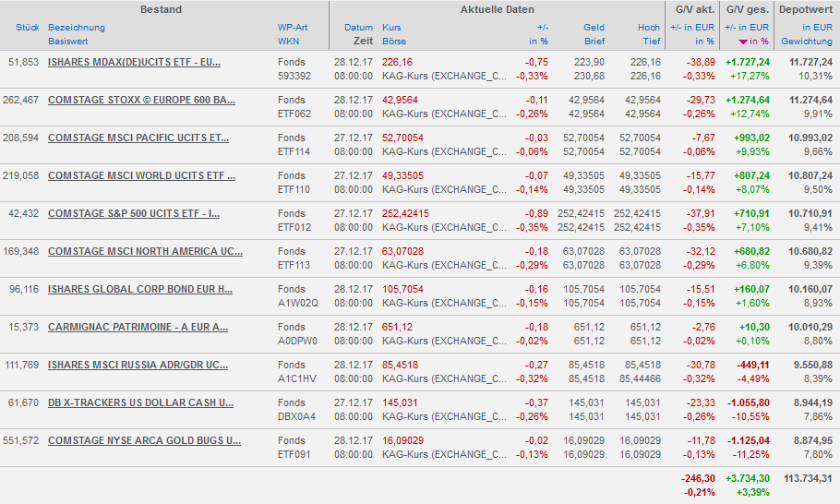
Task: Click portfolio total 113.734,31
Action: click(x=808, y=478)
